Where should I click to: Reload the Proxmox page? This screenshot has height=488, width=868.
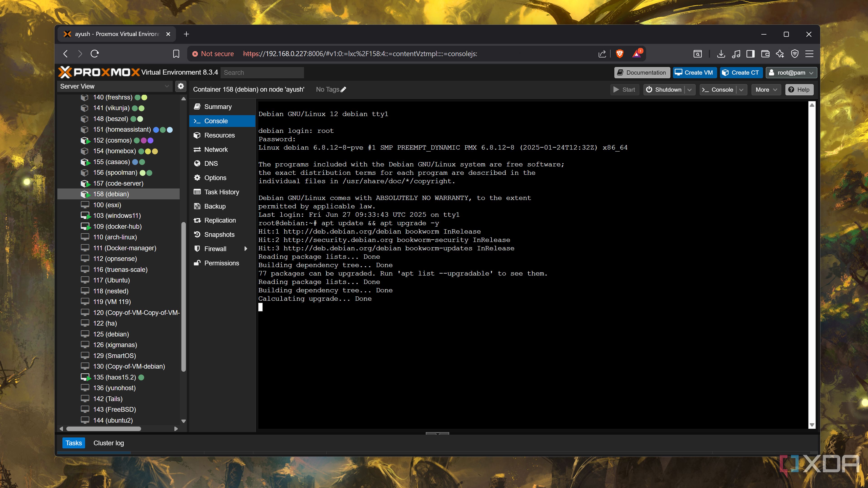(x=95, y=54)
